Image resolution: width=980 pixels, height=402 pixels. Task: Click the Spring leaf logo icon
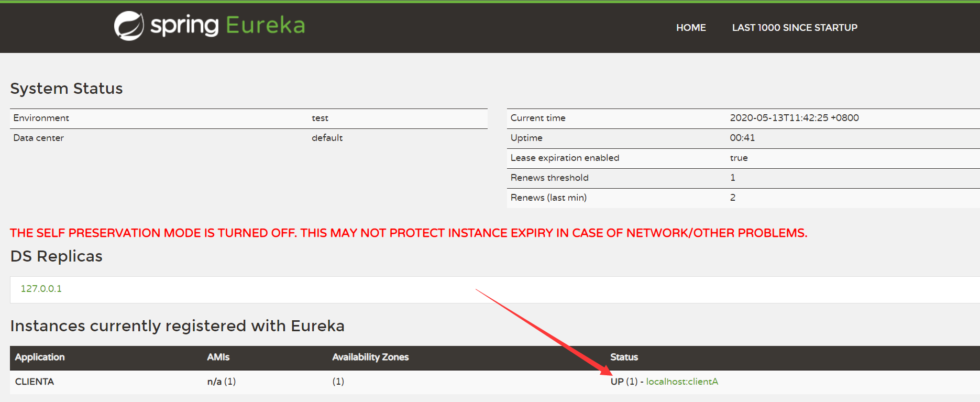coord(129,26)
